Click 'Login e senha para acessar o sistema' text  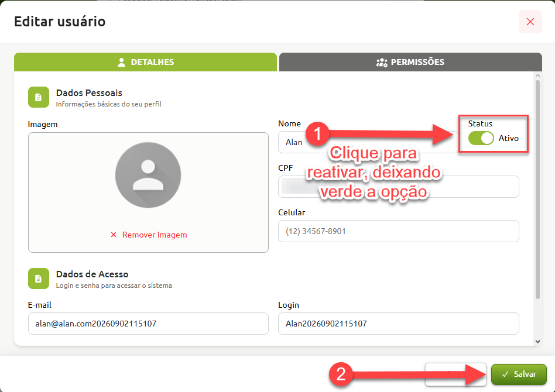click(x=114, y=286)
